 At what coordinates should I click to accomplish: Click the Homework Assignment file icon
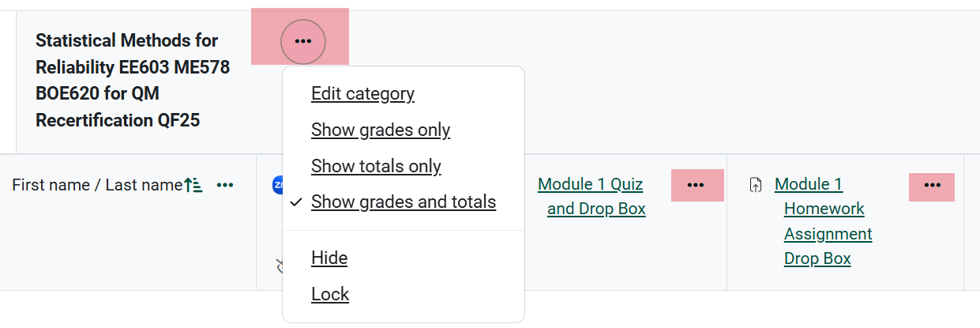[756, 185]
